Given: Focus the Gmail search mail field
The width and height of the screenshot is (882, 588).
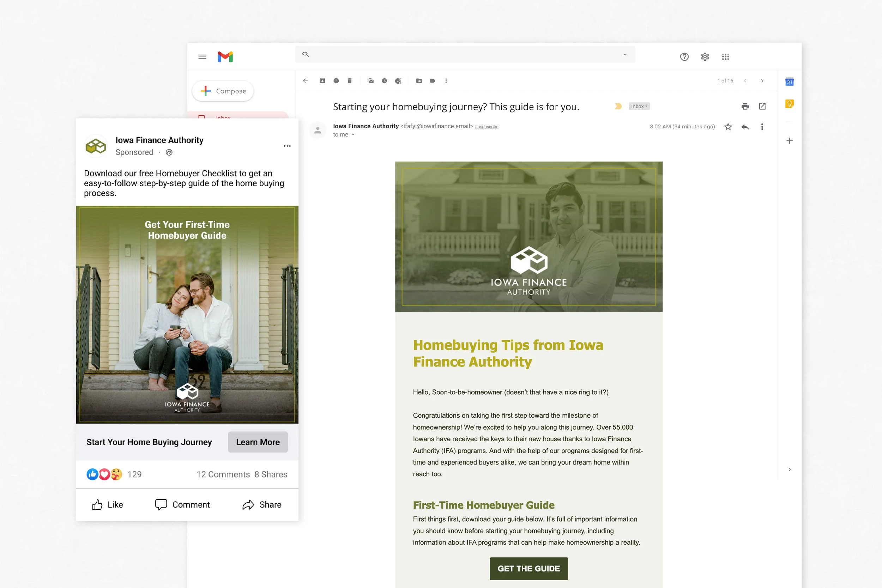Looking at the screenshot, I should pyautogui.click(x=465, y=54).
